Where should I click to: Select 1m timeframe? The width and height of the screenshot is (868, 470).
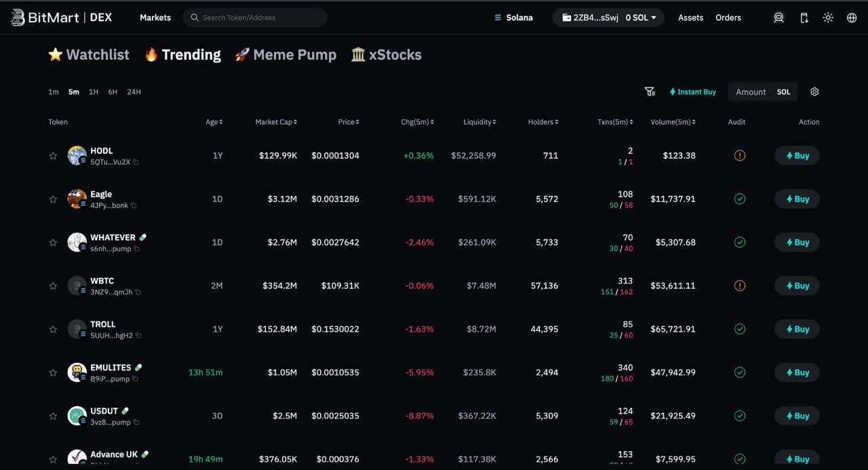click(x=54, y=92)
